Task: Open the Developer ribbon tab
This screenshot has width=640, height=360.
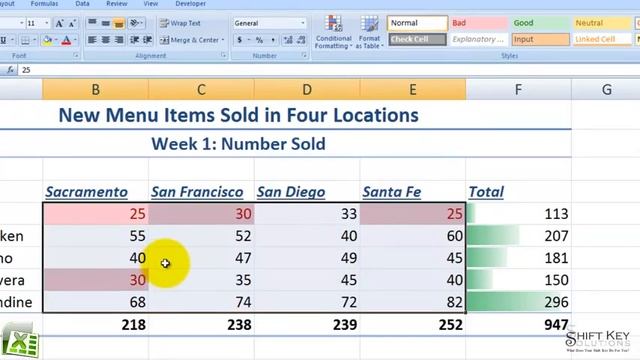Action: [191, 4]
